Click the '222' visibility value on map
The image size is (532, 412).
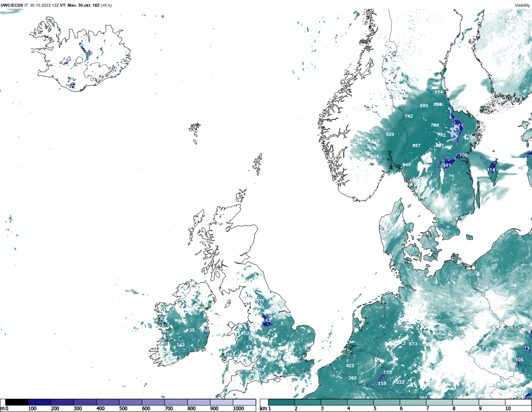[x=400, y=382]
